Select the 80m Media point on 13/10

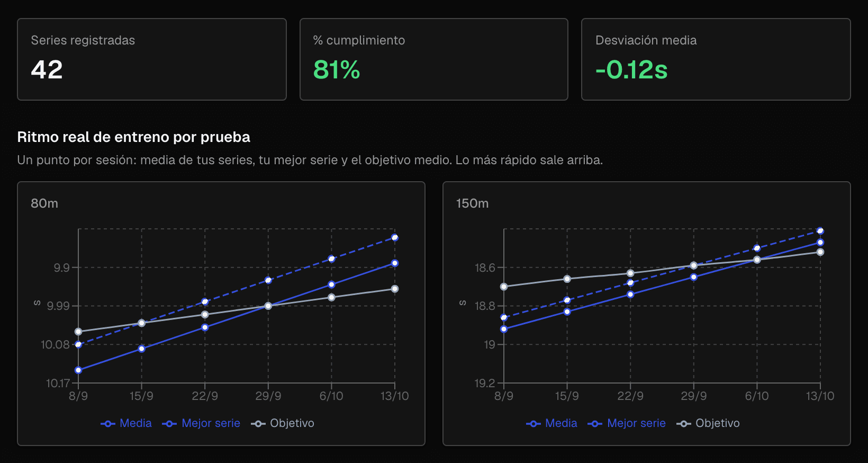click(x=395, y=263)
